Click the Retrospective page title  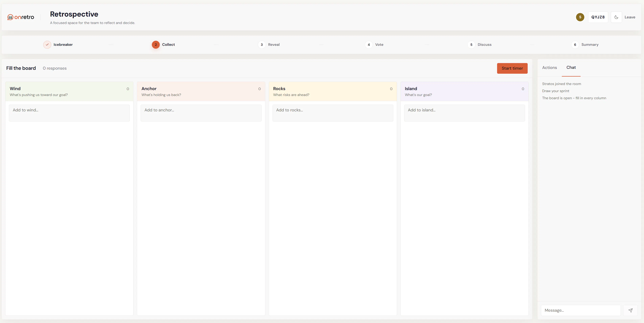[74, 14]
